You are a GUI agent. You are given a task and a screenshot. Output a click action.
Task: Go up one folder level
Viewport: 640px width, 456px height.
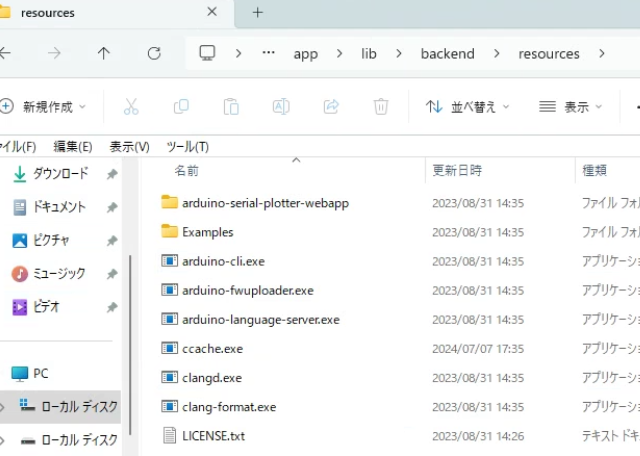[104, 53]
